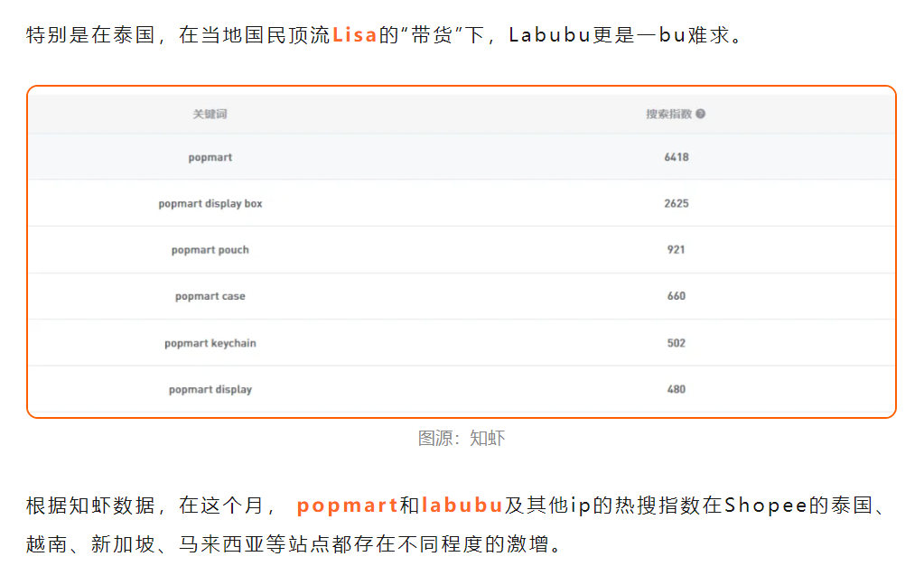
Task: Select the "popmart case" keyword
Action: 210,296
